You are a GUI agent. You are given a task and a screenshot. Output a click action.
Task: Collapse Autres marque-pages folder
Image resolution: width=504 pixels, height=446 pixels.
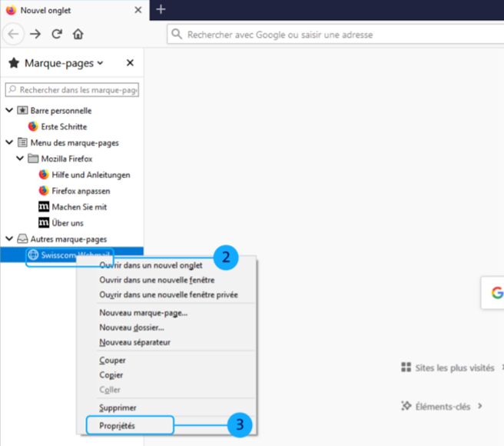pos(9,239)
